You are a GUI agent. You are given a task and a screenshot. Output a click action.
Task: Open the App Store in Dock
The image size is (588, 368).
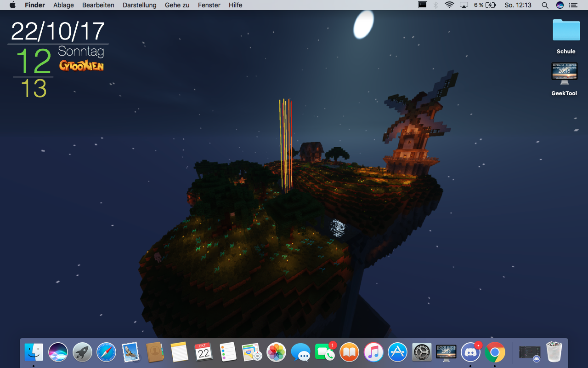398,353
